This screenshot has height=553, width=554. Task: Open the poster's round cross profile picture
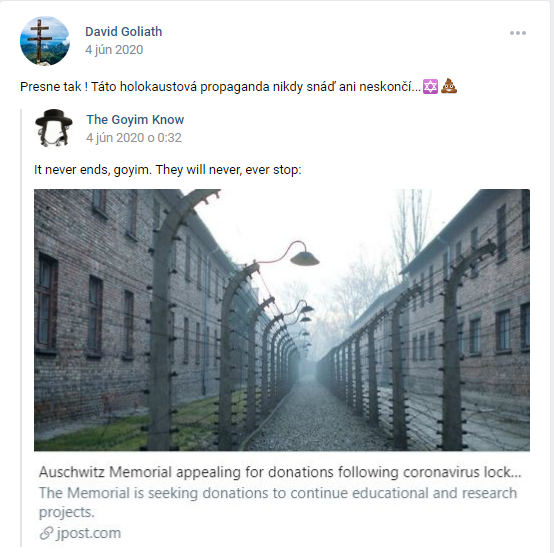[x=45, y=41]
